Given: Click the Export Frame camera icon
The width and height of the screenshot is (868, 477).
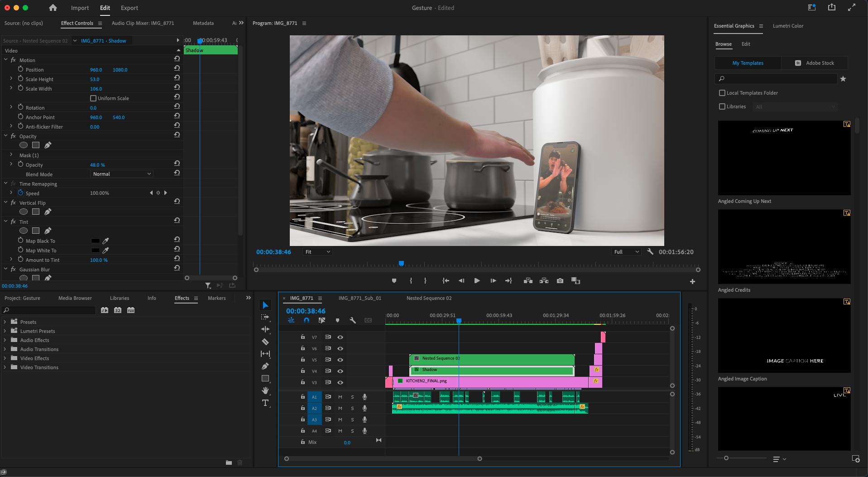Looking at the screenshot, I should coord(560,281).
